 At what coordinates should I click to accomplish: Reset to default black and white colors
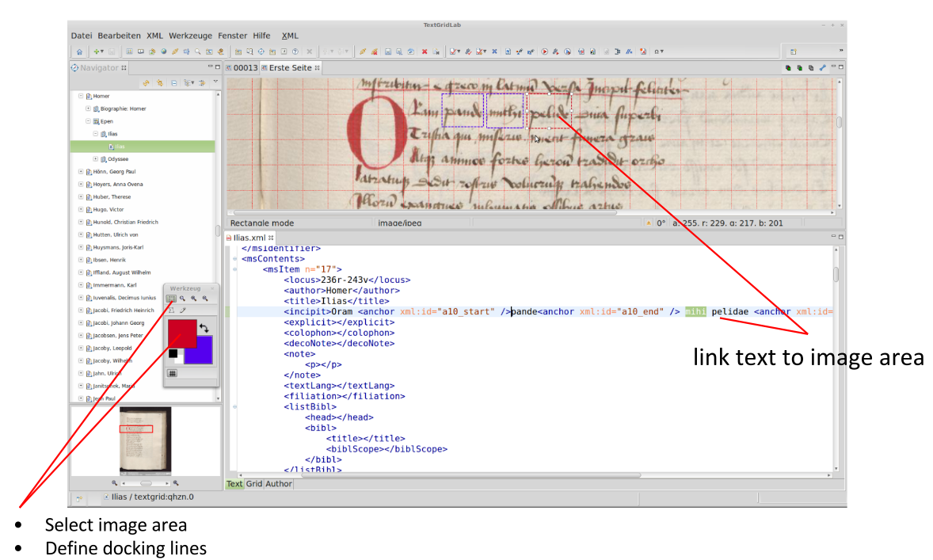(175, 356)
